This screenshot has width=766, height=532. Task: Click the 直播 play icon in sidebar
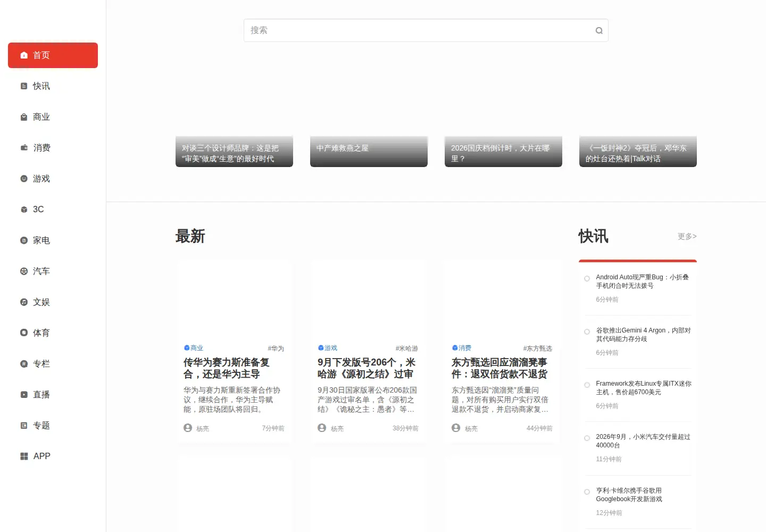(x=24, y=395)
